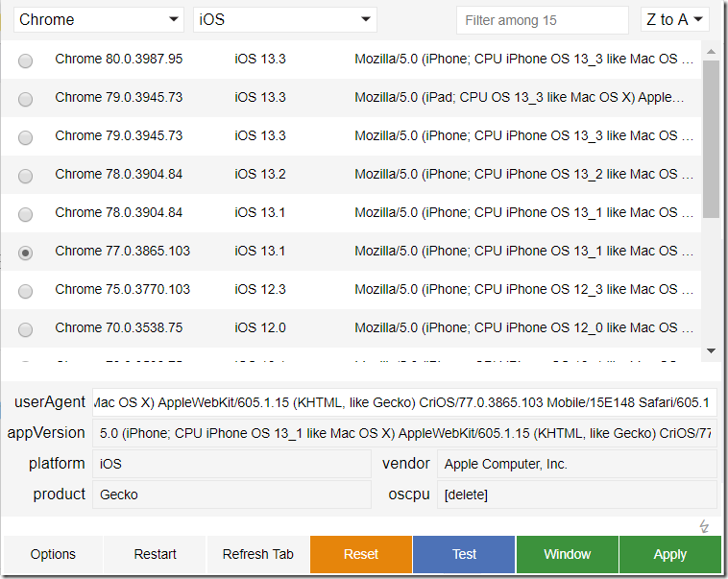Select radio for Chrome 78.0.3904.84 iOS 13.1

(x=25, y=214)
